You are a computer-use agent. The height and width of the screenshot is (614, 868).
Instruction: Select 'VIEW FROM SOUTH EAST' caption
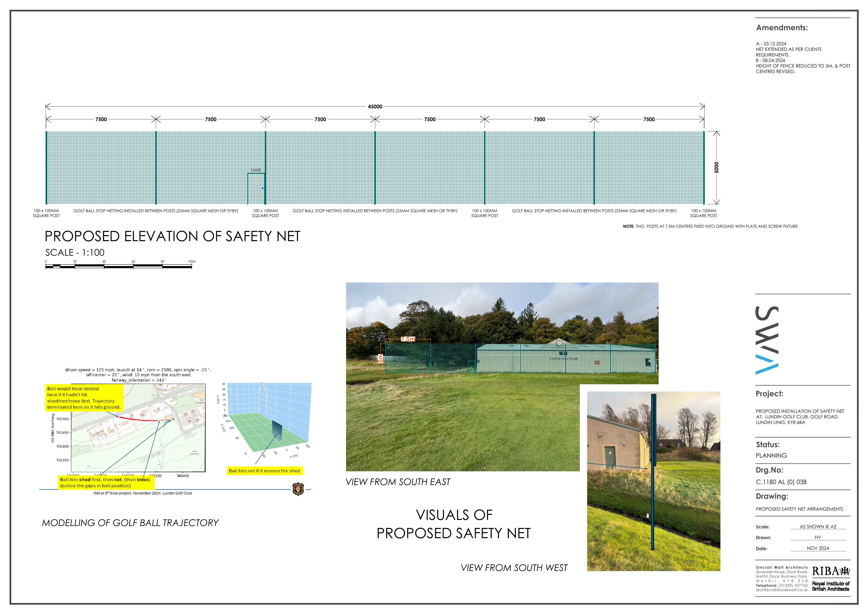point(398,482)
